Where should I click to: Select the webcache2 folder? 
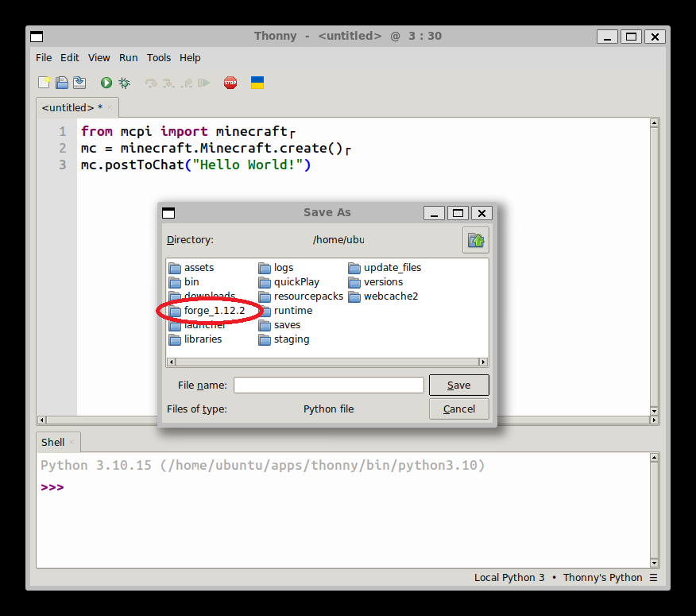(x=384, y=296)
